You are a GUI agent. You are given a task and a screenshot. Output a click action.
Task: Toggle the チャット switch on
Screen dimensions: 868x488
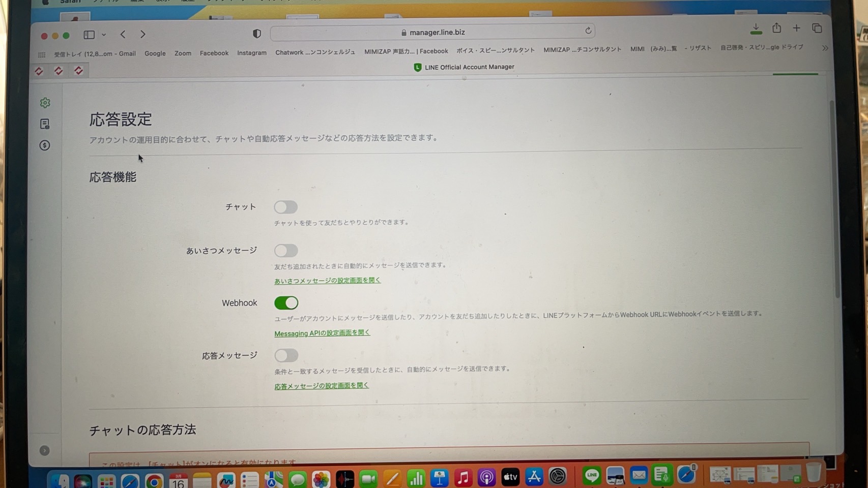286,207
